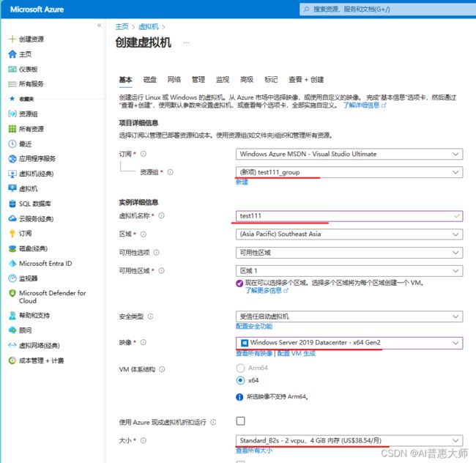The width and height of the screenshot is (476, 463).
Task: Switch to the 监视 tab
Action: (x=223, y=80)
